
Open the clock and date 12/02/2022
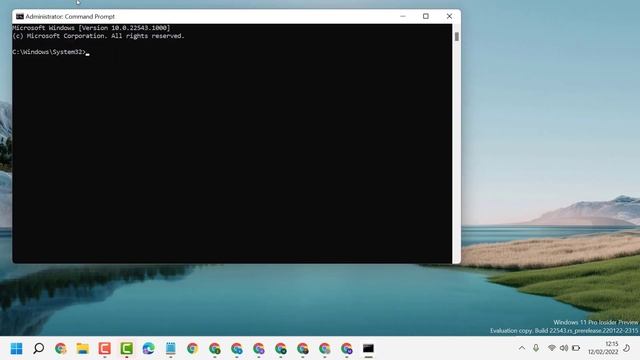tap(603, 348)
